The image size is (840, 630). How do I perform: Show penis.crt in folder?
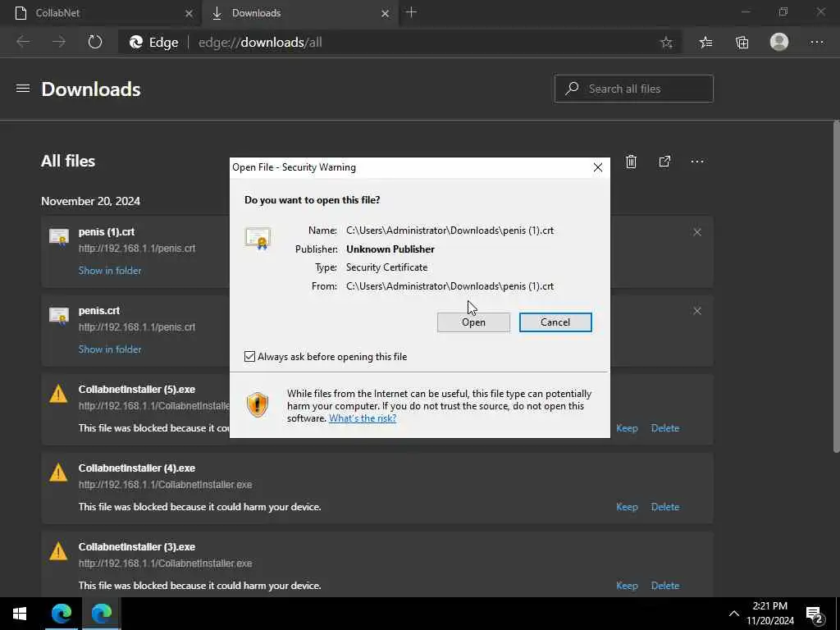point(110,349)
